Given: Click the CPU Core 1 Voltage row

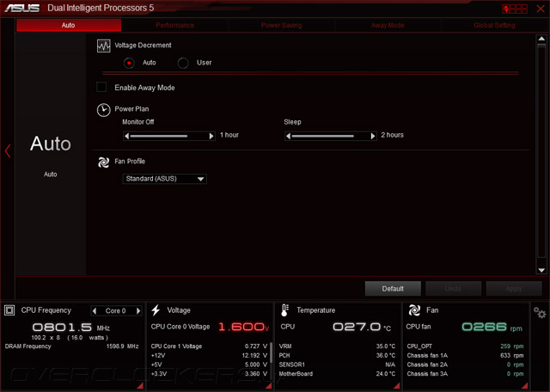Looking at the screenshot, I should tap(209, 346).
